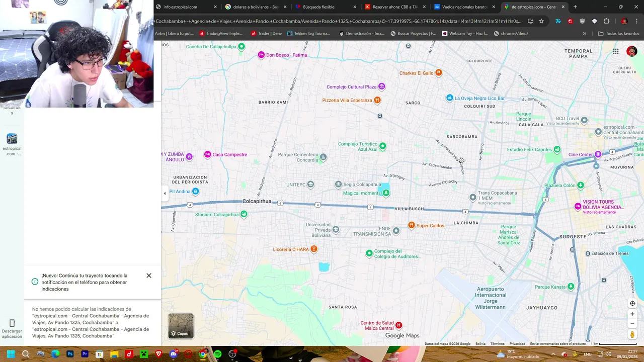Dismiss the ¡Nuevo! notification

(149, 276)
